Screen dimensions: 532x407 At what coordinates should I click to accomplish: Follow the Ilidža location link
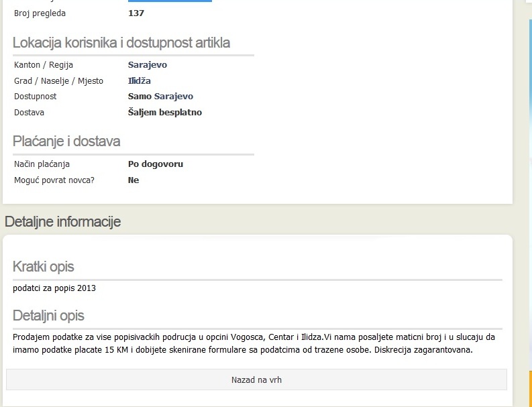point(139,81)
